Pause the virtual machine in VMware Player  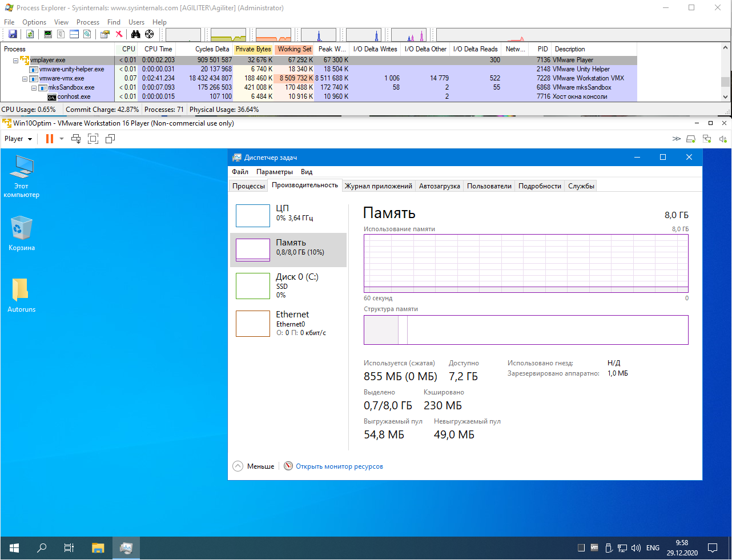pyautogui.click(x=50, y=139)
